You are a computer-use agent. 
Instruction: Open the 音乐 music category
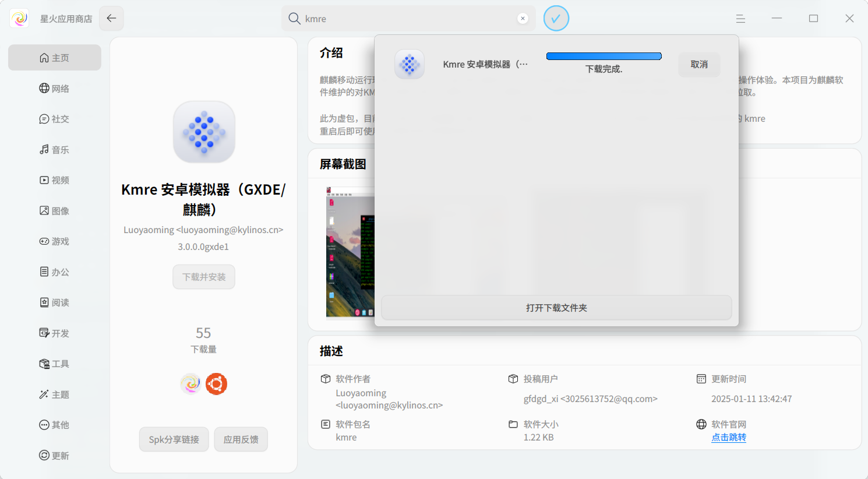click(x=55, y=150)
